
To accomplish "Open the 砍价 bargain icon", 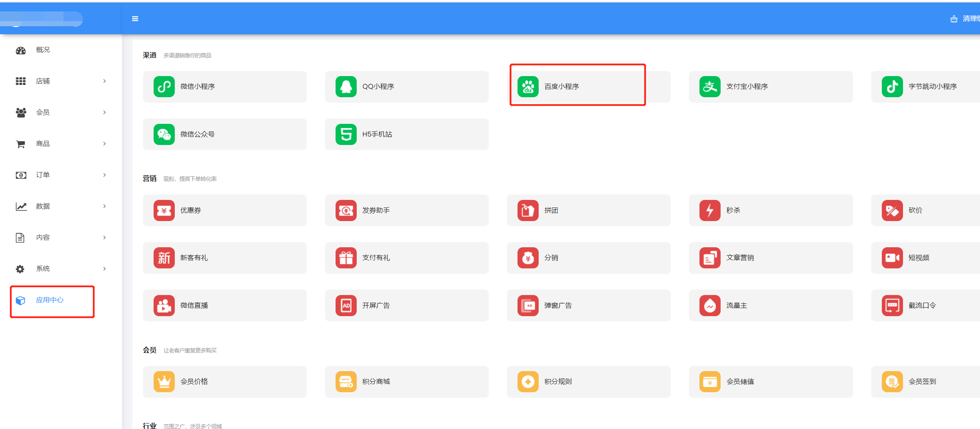I will tap(892, 210).
